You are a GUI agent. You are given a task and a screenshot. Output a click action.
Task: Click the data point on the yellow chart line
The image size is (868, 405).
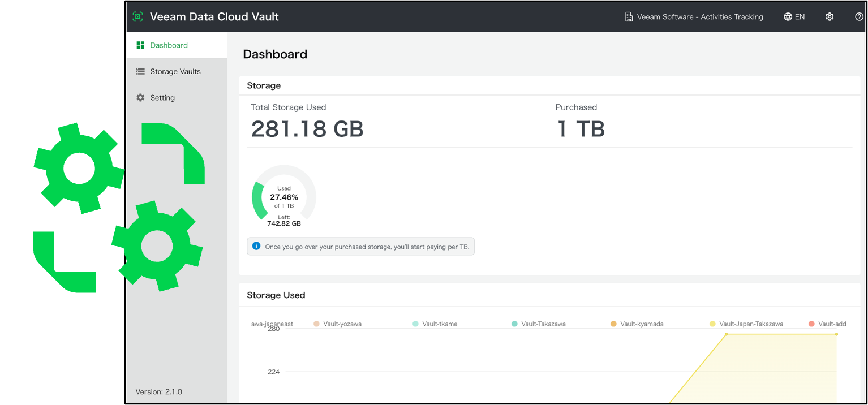(x=726, y=334)
